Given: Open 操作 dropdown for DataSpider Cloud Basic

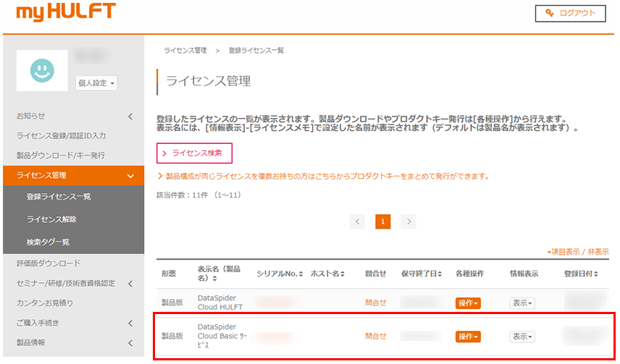Looking at the screenshot, I should tap(468, 337).
